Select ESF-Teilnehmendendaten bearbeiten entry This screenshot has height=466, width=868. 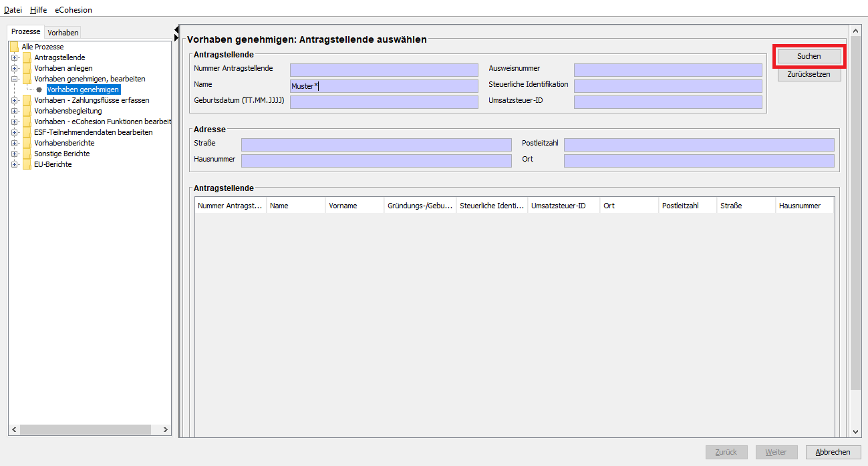click(94, 132)
